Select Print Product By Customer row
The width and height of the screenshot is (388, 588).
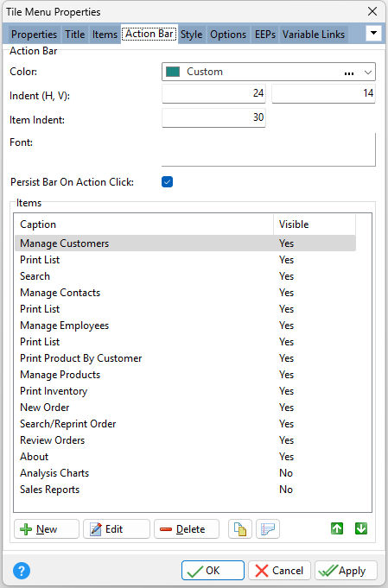(186, 358)
